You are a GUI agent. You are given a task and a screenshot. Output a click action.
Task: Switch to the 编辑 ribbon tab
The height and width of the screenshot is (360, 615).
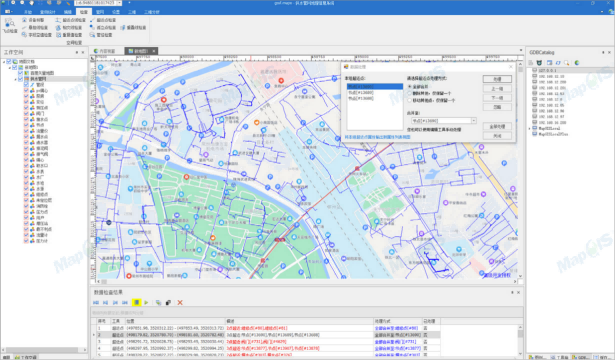(x=68, y=12)
